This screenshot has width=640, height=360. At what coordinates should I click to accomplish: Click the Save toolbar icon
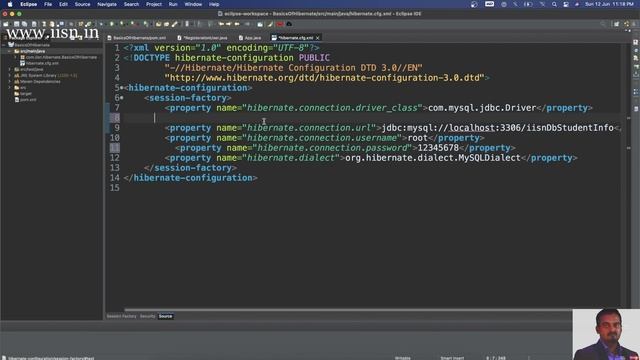(16, 24)
